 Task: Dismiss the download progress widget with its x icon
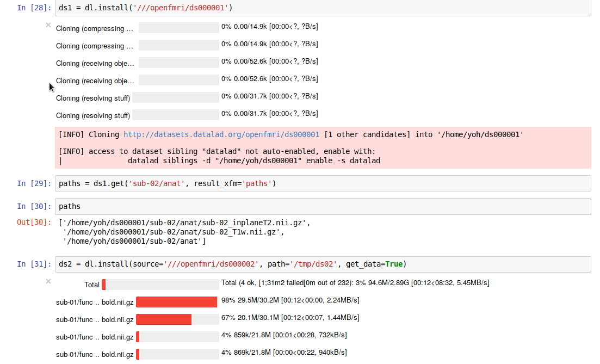[48, 281]
